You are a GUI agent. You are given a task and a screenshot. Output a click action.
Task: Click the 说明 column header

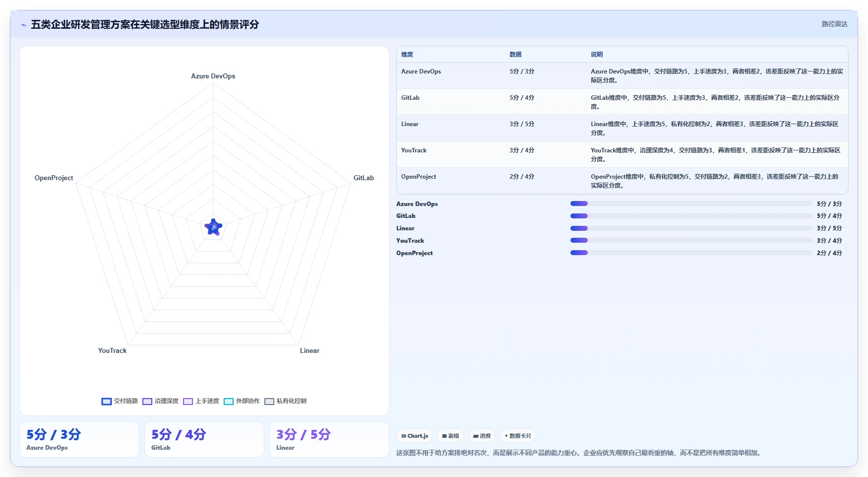click(x=597, y=55)
